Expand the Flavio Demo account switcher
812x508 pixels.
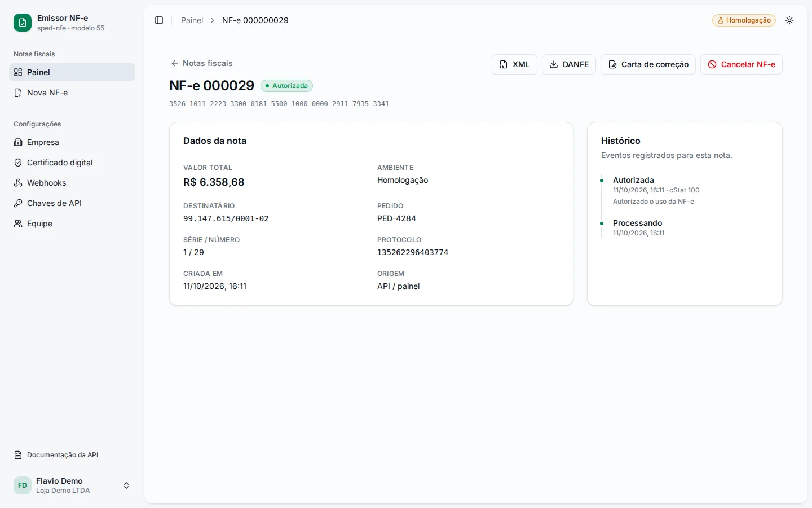72,485
